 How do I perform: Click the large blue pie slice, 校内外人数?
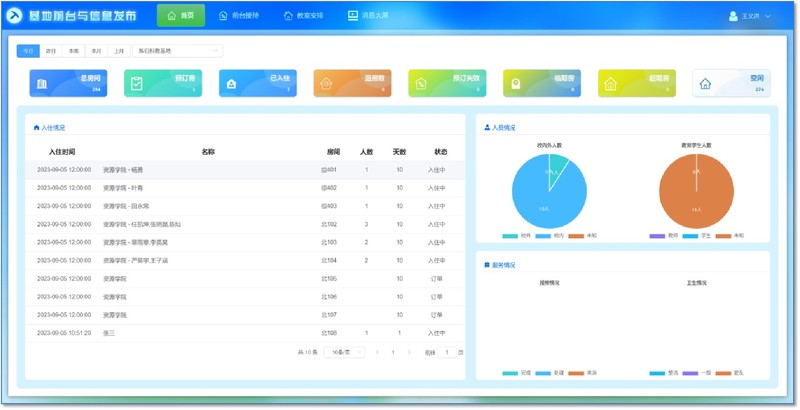coord(546,199)
